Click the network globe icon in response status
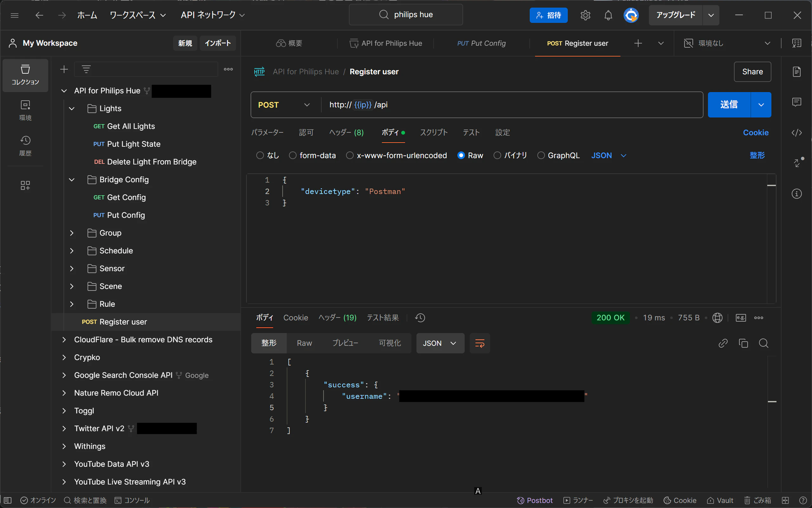Screen dimensions: 812x508 (x=717, y=318)
